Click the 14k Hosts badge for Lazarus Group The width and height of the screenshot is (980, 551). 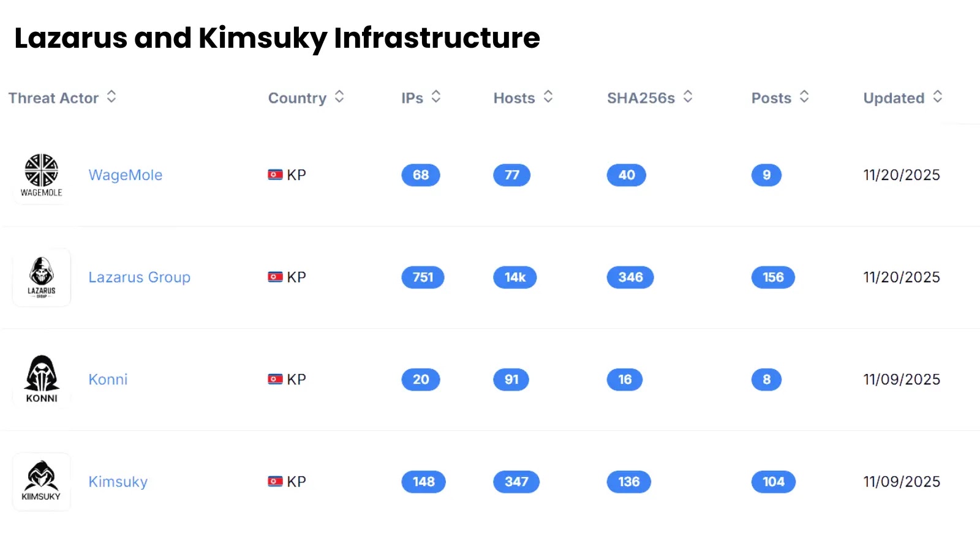[514, 277]
